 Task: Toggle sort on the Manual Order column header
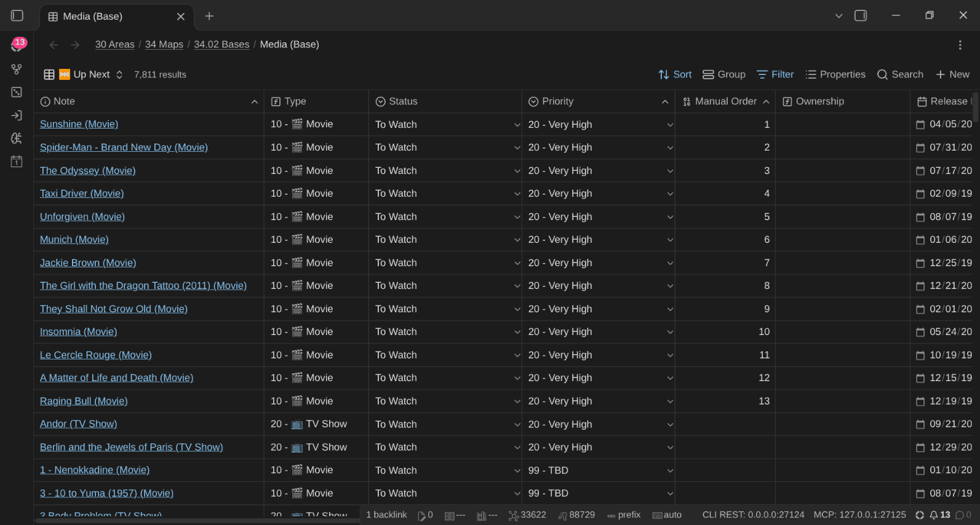tap(725, 101)
